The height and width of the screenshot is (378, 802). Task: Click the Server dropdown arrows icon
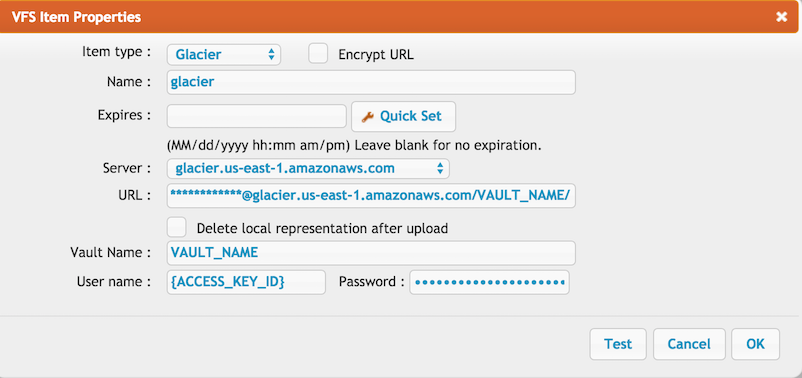[440, 169]
